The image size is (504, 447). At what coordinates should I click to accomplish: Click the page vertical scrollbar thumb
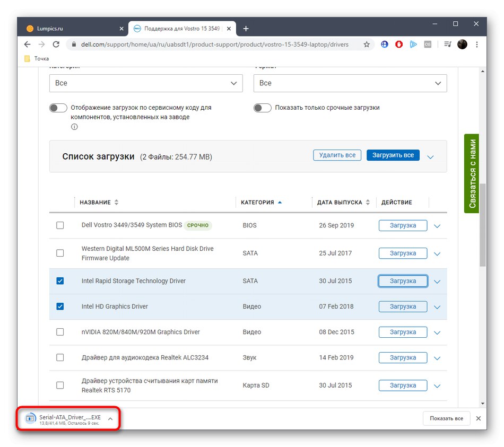pos(482,225)
